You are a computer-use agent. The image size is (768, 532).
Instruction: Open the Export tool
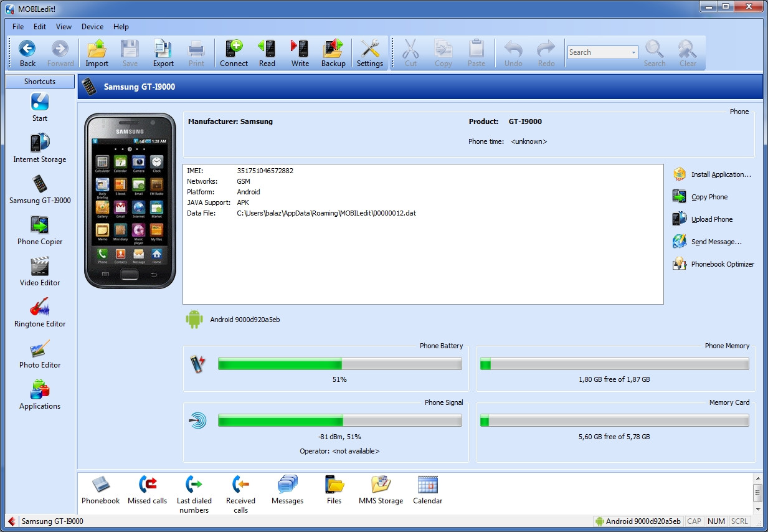coord(163,53)
